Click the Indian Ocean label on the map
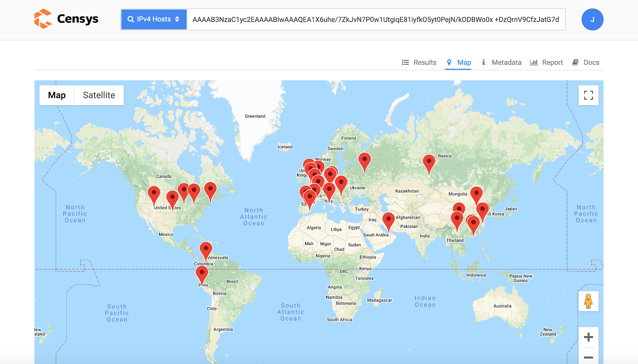This screenshot has height=364, width=638. point(425,301)
